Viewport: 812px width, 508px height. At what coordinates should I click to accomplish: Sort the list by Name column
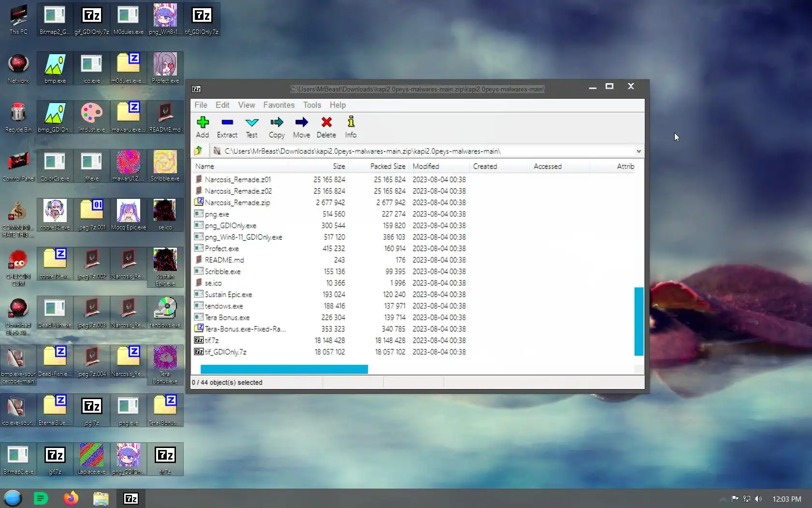(240, 166)
